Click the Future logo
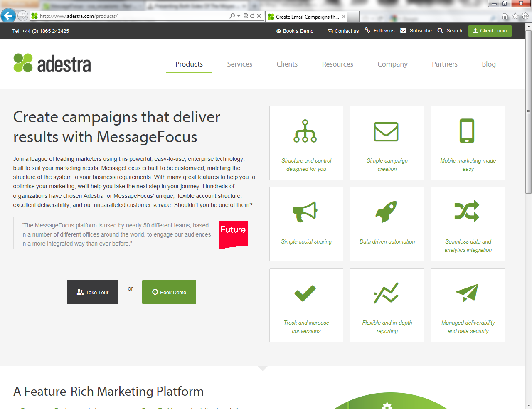This screenshot has width=532, height=409. click(233, 235)
